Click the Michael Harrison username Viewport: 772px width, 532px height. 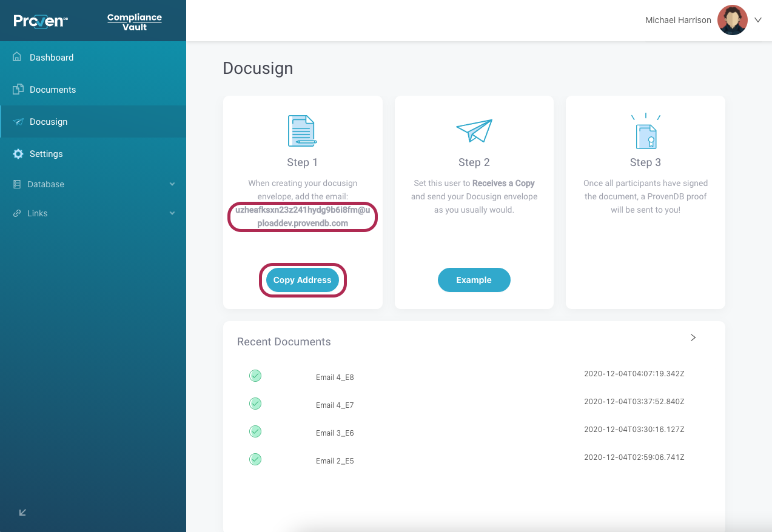(678, 20)
